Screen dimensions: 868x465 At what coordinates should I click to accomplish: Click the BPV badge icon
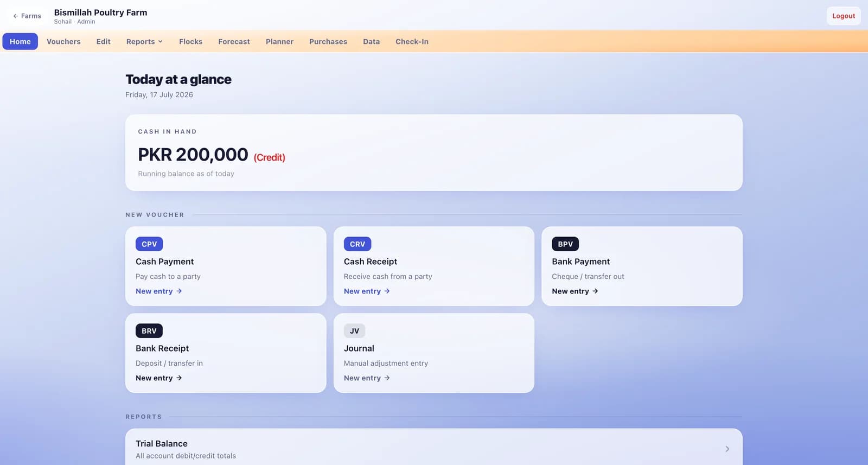pos(565,244)
